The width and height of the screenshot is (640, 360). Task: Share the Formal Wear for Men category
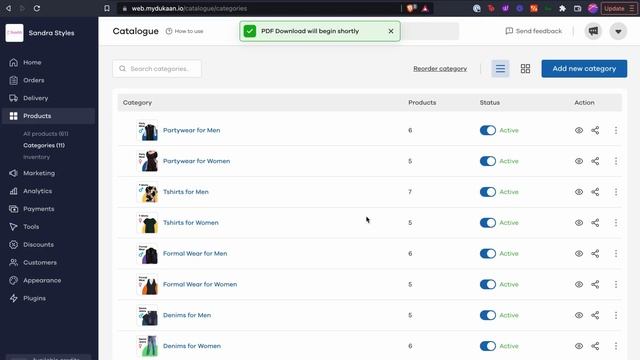(595, 253)
